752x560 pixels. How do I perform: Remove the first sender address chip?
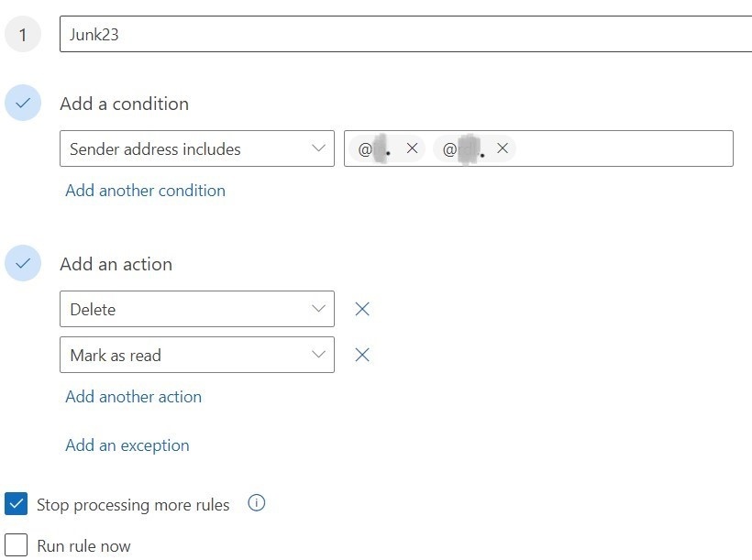[x=412, y=148]
